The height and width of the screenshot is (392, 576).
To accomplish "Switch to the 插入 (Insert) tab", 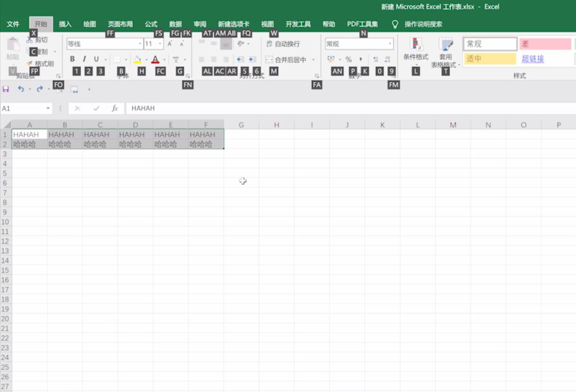I will pos(66,24).
